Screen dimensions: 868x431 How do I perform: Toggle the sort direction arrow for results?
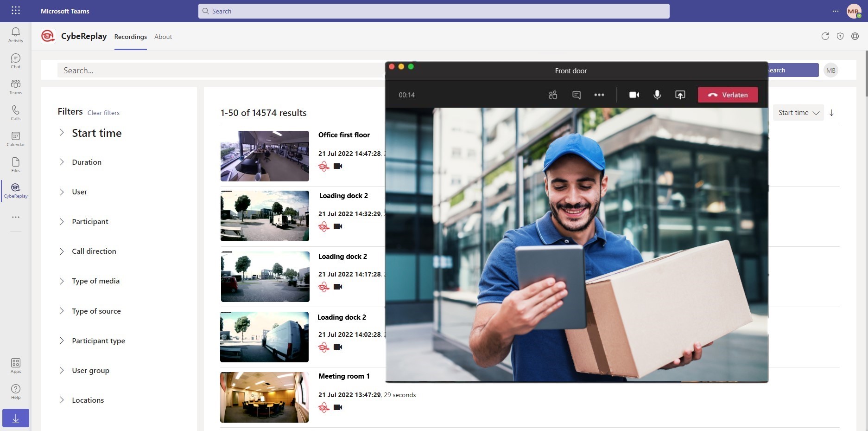tap(832, 113)
